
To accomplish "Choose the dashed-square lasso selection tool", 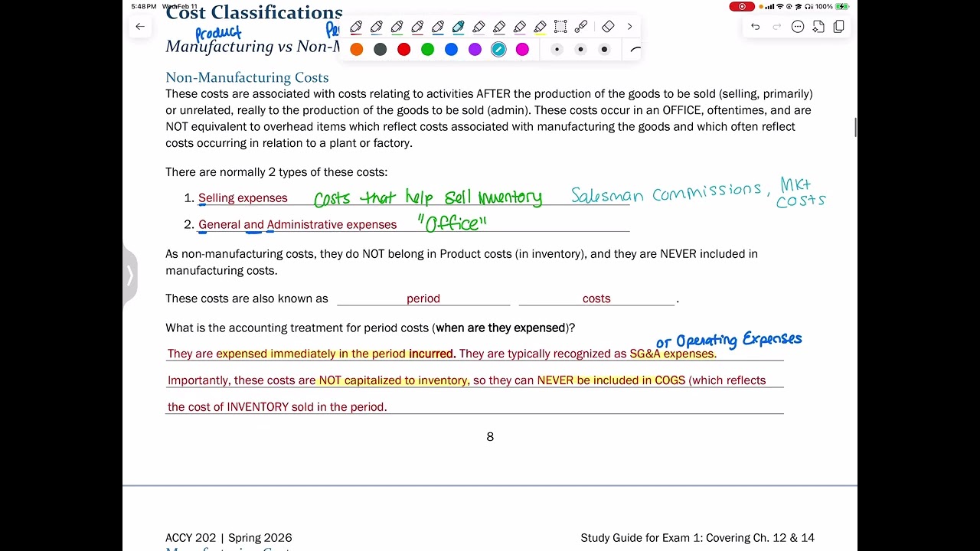I will coord(560,27).
